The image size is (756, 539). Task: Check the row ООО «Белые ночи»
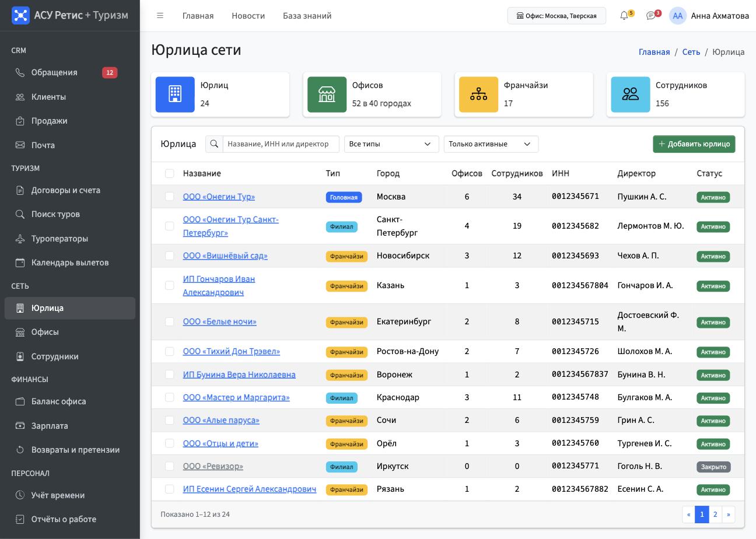pyautogui.click(x=169, y=321)
